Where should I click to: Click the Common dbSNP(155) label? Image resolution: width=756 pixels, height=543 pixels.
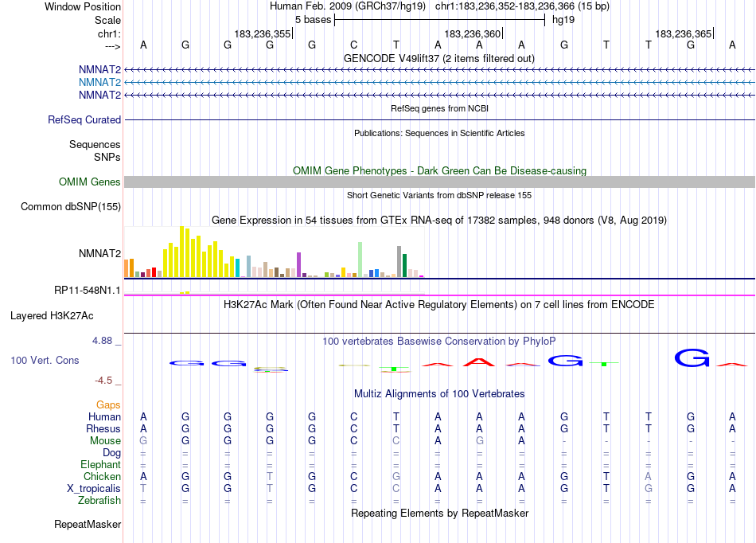(x=71, y=206)
